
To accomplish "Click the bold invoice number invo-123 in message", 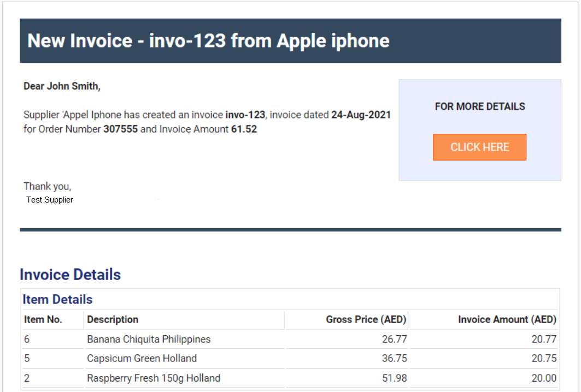I will point(245,115).
